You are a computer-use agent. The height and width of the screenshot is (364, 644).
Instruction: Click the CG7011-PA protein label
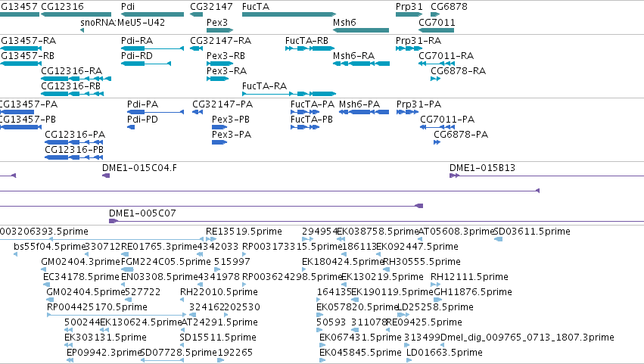[x=447, y=119]
